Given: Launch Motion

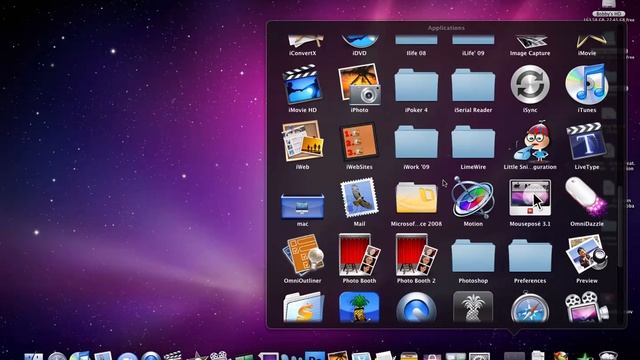Looking at the screenshot, I should tap(473, 198).
